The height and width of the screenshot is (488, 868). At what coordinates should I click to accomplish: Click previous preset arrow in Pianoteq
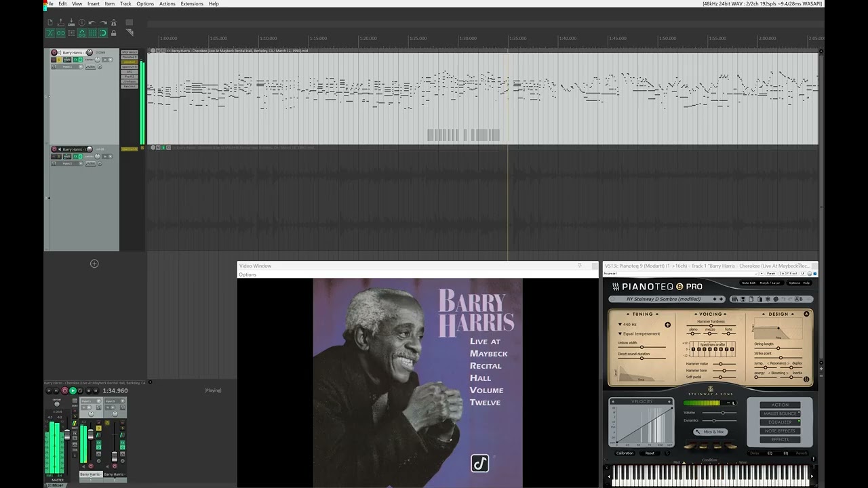click(x=714, y=299)
